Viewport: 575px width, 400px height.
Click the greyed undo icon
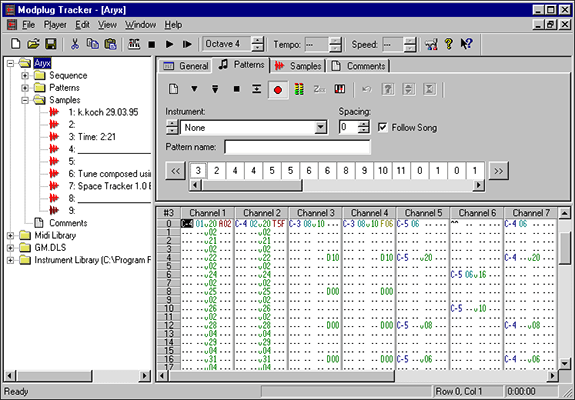point(366,89)
